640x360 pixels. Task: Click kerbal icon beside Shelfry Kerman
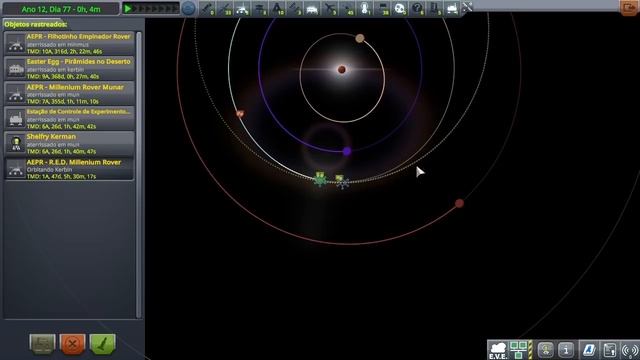coord(16,144)
